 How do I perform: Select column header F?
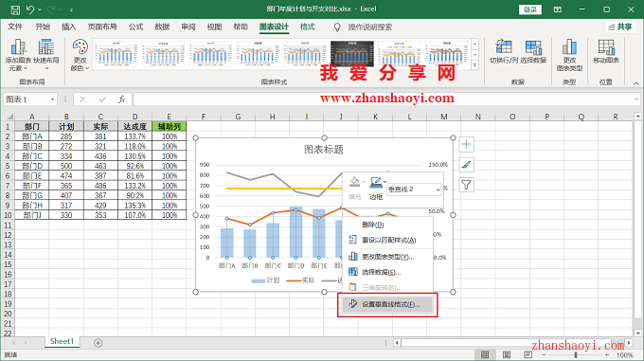204,117
